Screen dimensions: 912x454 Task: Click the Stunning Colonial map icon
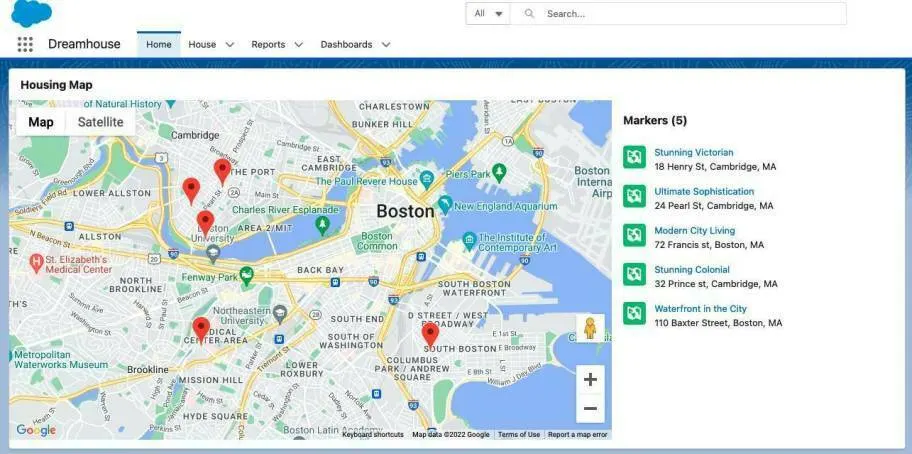pos(635,274)
